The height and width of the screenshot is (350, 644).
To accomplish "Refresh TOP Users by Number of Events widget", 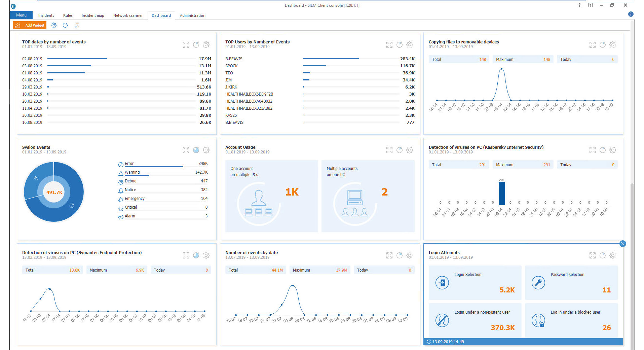I will pyautogui.click(x=400, y=45).
